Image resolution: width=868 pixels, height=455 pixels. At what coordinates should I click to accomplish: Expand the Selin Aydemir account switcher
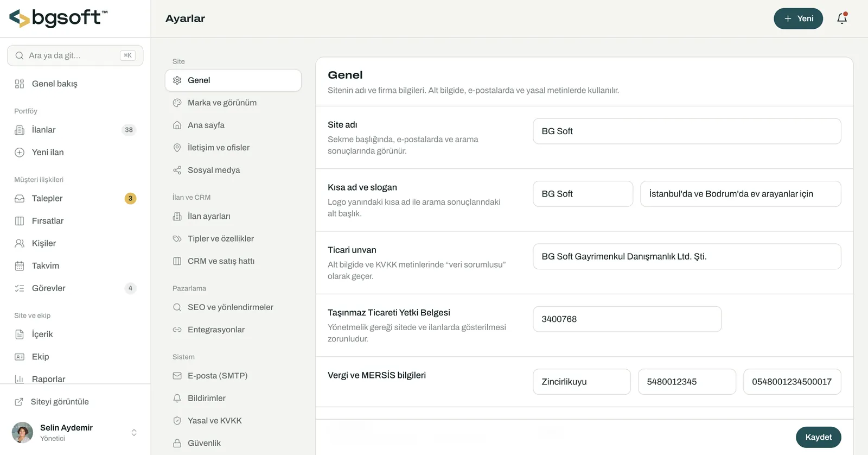click(x=134, y=433)
